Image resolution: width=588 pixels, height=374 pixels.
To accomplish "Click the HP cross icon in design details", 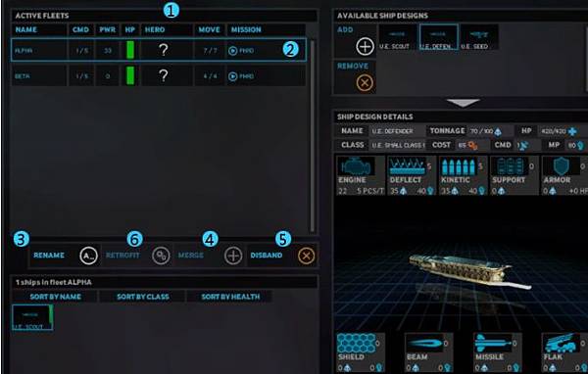I will 572,131.
